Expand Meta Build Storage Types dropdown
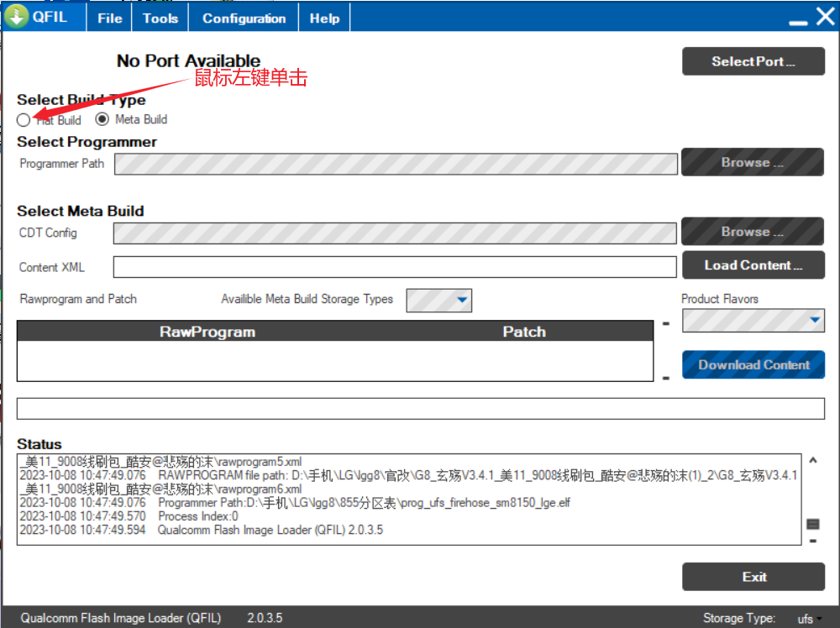 pyautogui.click(x=461, y=300)
